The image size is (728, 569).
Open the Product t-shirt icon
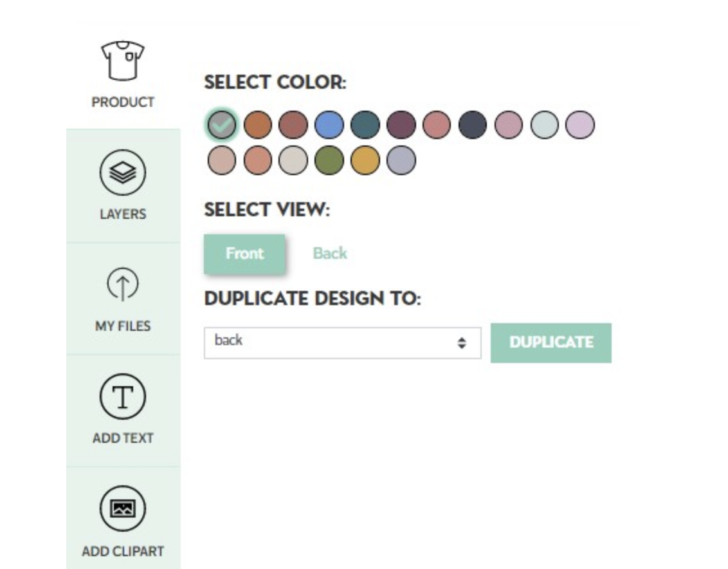click(123, 61)
